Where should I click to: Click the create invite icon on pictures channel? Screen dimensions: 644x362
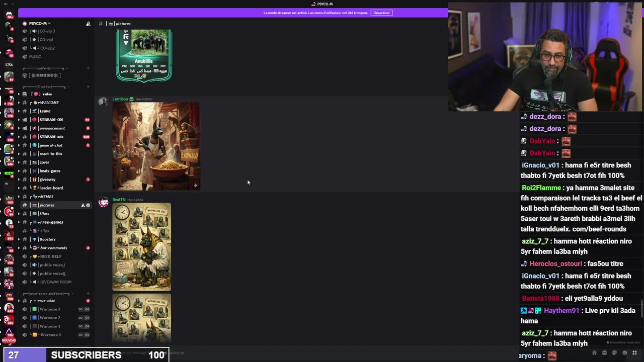(83, 205)
